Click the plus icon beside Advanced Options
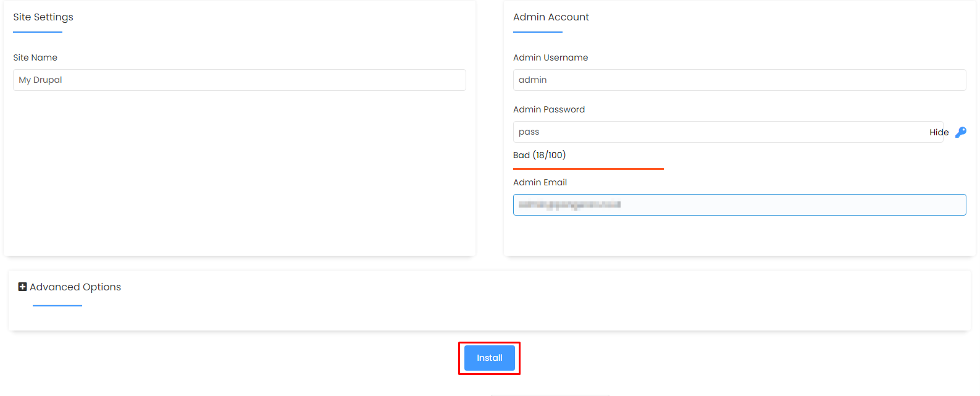 click(23, 287)
